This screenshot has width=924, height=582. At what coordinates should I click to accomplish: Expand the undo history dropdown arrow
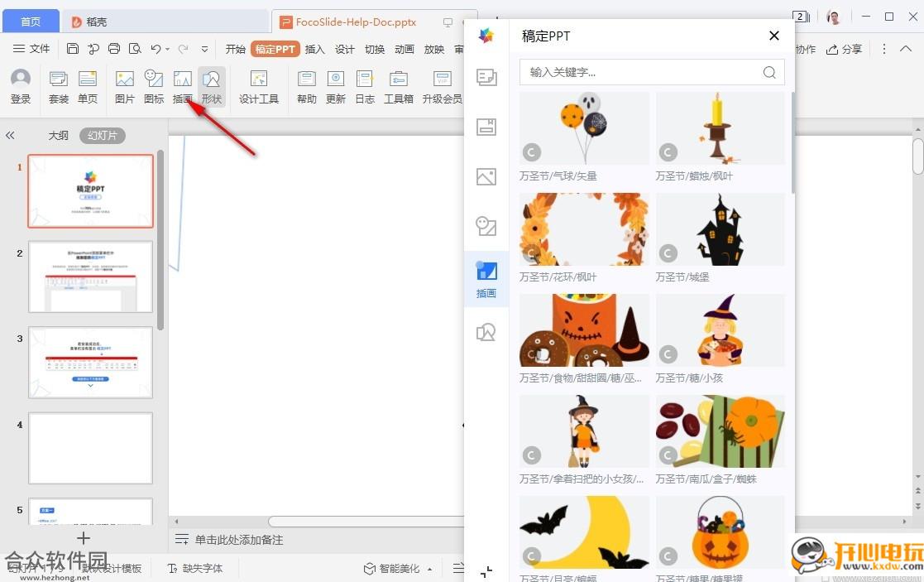tap(167, 49)
